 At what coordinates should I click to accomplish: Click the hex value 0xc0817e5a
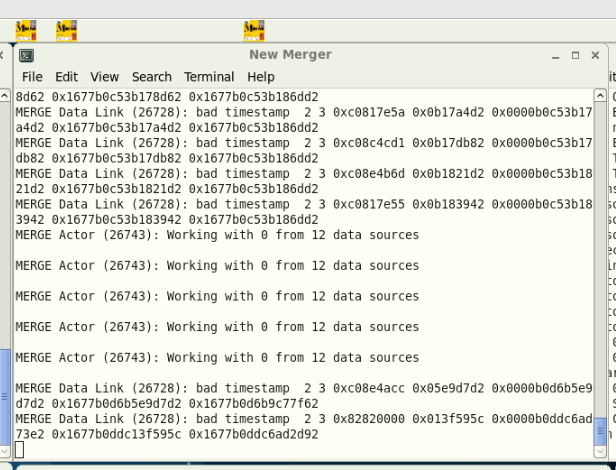[x=369, y=112]
